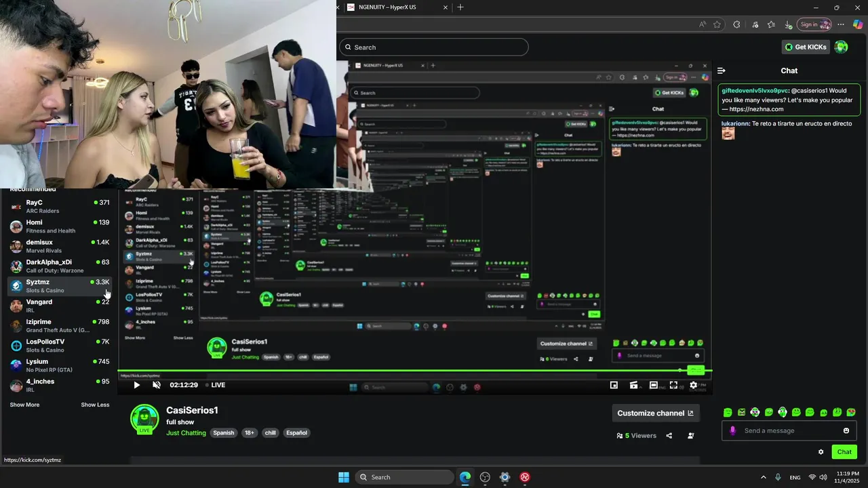Click the green Chat send button
Image resolution: width=868 pixels, height=488 pixels.
click(844, 452)
